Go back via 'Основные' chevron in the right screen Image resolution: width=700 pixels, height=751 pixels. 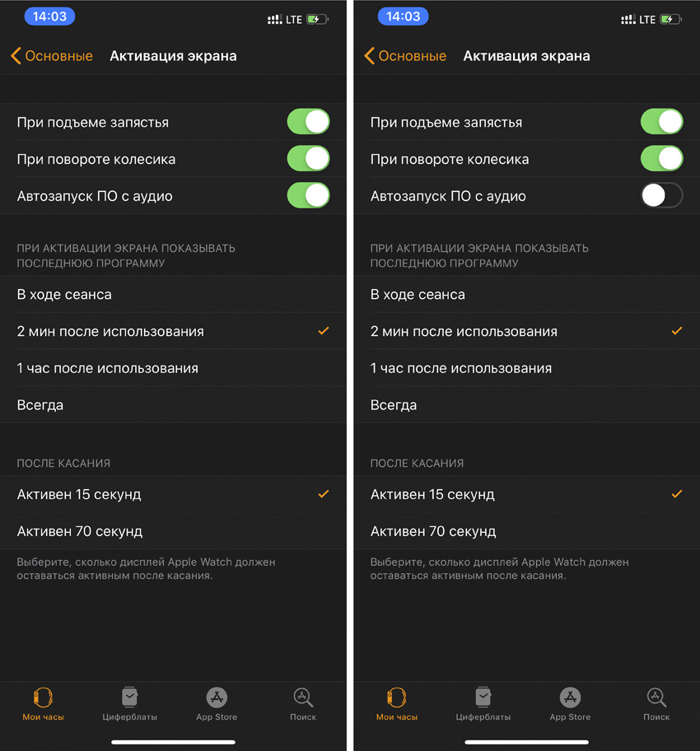405,56
